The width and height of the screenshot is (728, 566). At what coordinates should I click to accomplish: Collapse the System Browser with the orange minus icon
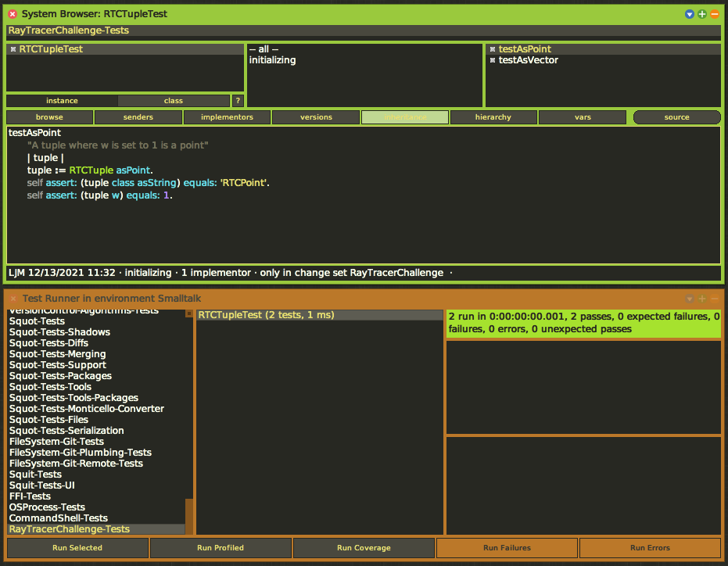[715, 14]
